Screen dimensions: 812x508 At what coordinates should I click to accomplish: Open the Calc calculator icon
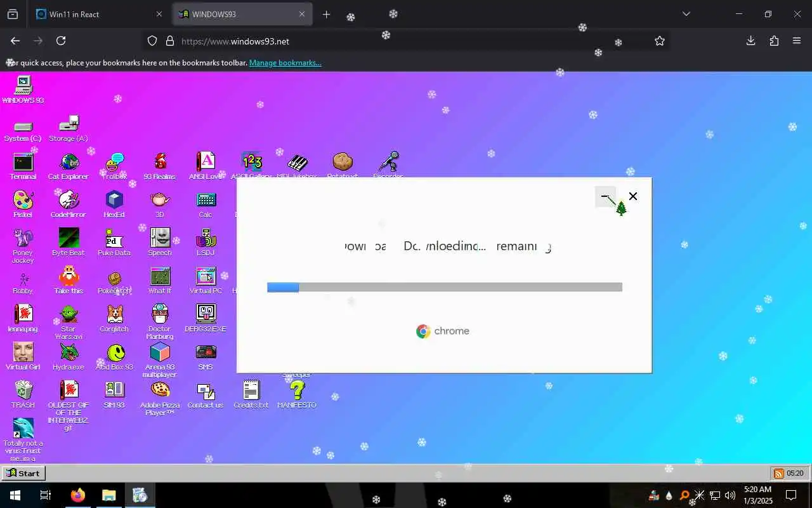point(206,205)
